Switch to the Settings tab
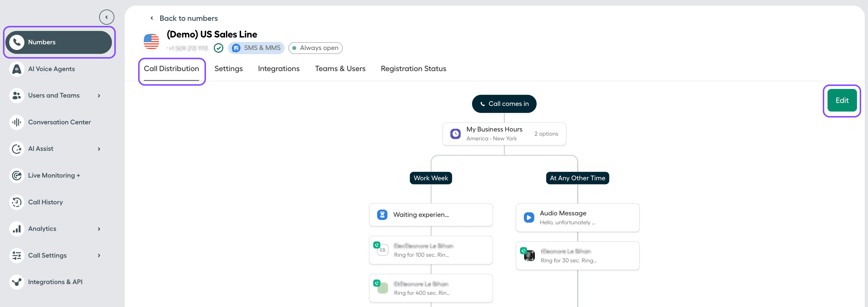 228,68
